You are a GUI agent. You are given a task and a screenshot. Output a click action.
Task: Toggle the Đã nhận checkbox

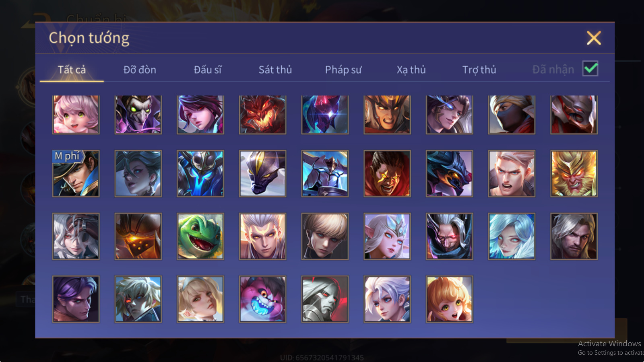point(590,69)
